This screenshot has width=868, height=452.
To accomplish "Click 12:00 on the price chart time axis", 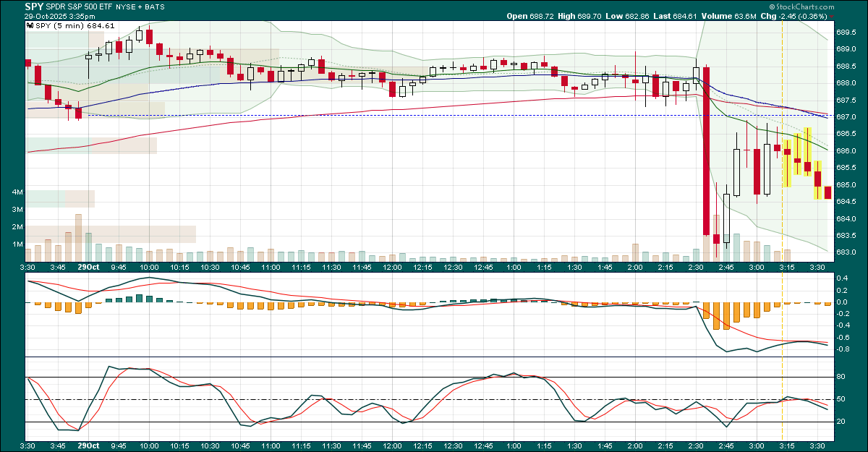I will click(x=392, y=267).
